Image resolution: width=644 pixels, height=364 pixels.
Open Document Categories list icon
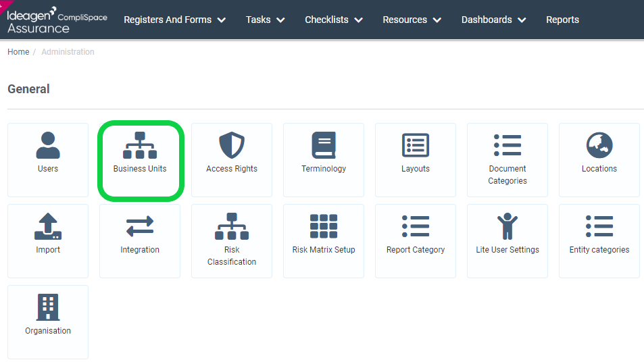pyautogui.click(x=507, y=145)
